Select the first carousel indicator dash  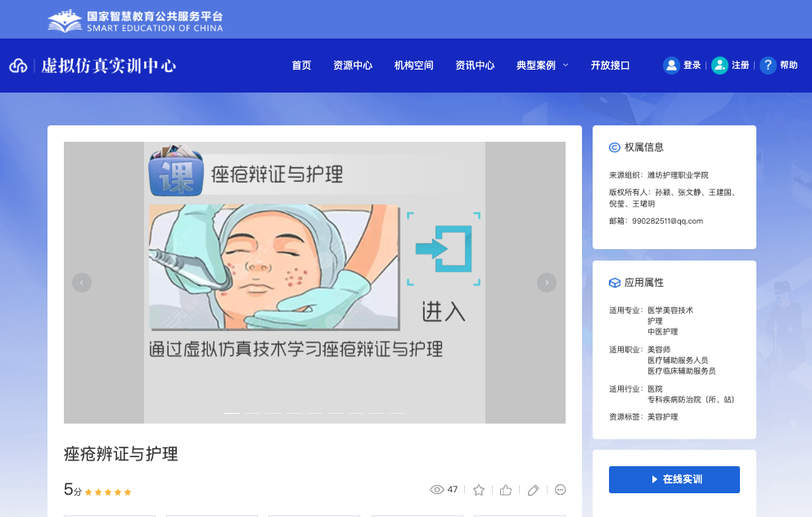tap(232, 413)
